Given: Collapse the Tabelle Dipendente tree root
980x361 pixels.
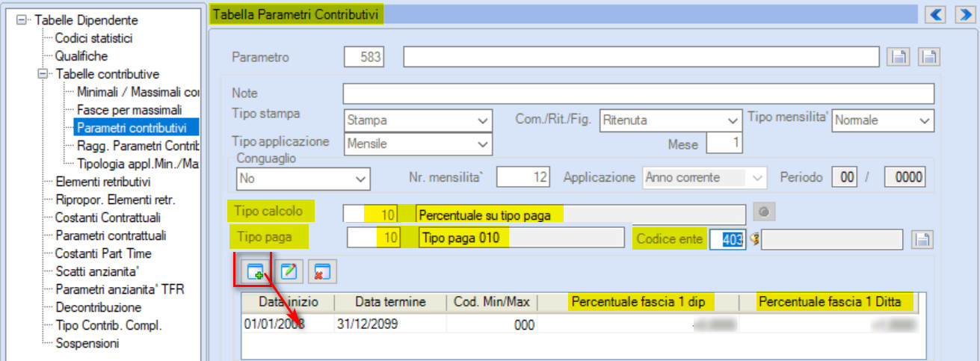Looking at the screenshot, I should (21, 20).
